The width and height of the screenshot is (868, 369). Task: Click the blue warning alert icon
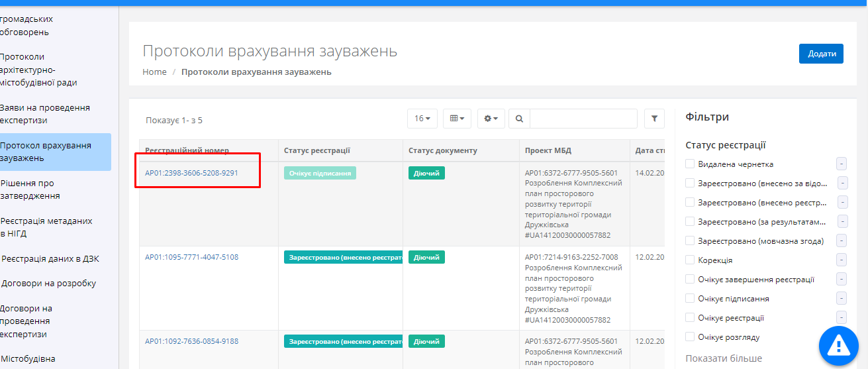[838, 345]
